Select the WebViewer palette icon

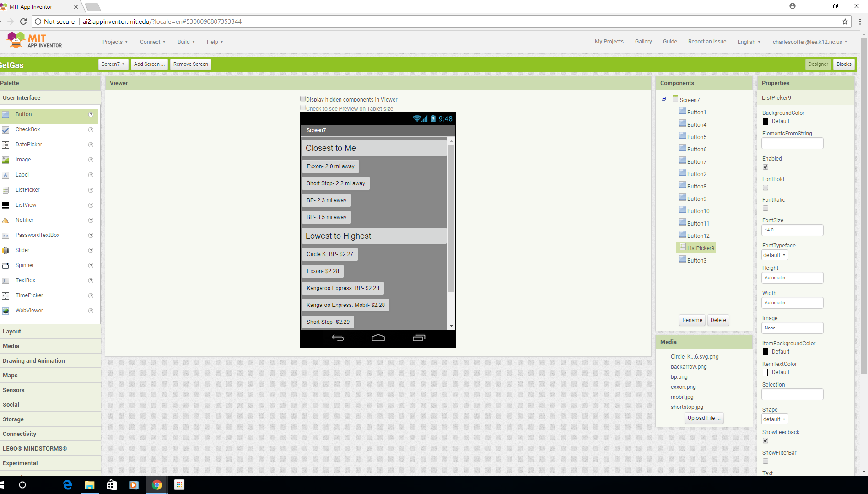5,311
